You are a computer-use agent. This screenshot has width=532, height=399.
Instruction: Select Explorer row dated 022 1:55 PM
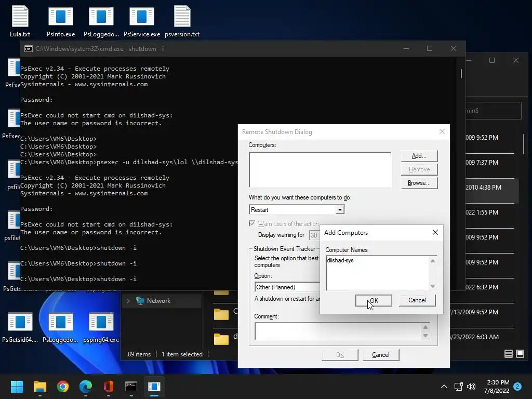(490, 212)
